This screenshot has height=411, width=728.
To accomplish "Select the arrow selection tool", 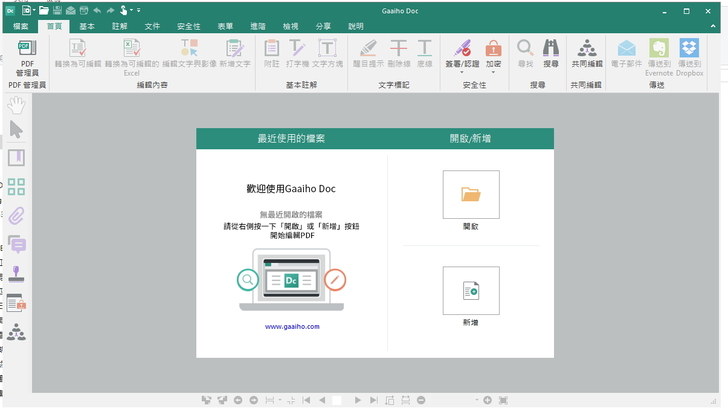I will 16,129.
